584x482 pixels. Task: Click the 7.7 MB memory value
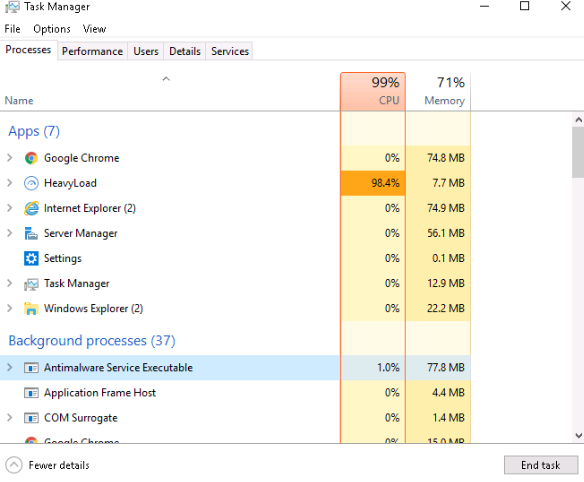[448, 183]
